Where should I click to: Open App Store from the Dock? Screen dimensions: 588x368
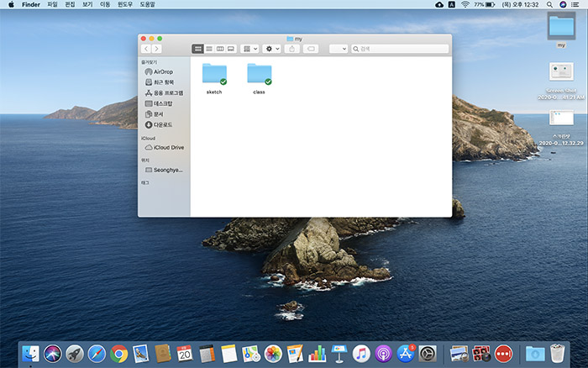406,354
